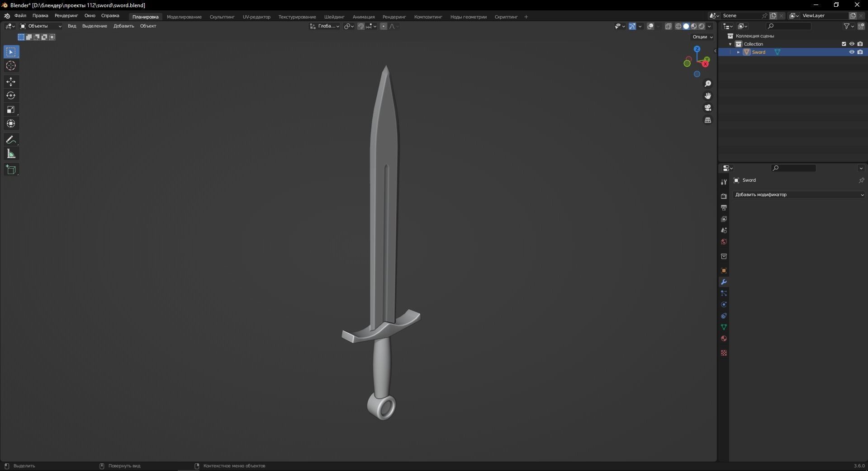This screenshot has height=471, width=868.
Task: Pick the Measure ruler tool
Action: [11, 154]
